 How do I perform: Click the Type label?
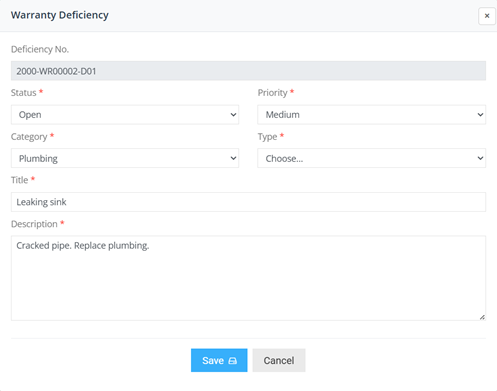pos(267,137)
